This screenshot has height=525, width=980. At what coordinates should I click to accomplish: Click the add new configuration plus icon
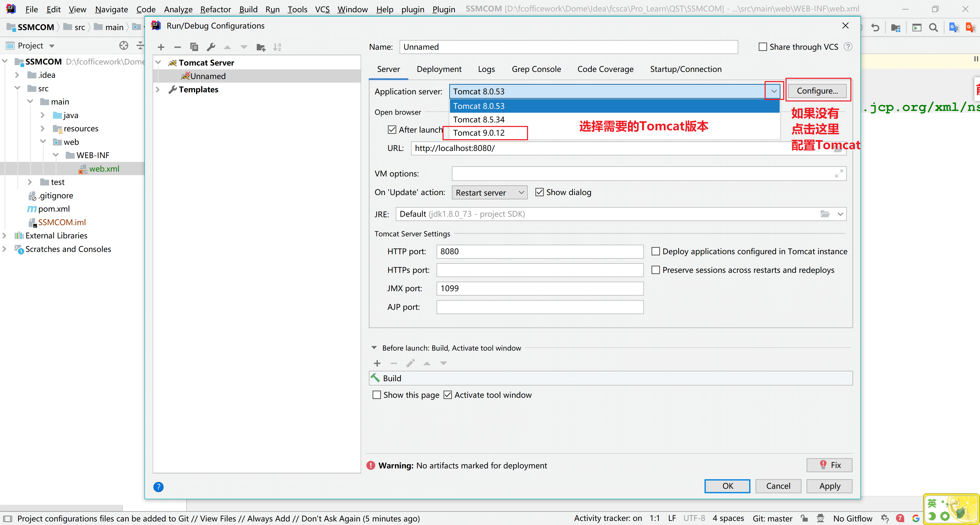(161, 47)
